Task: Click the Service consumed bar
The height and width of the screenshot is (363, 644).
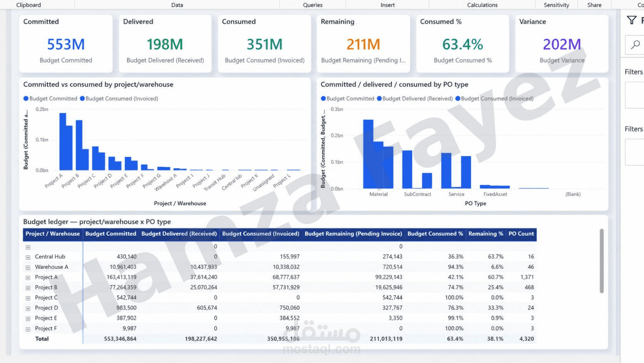Action: (466, 172)
